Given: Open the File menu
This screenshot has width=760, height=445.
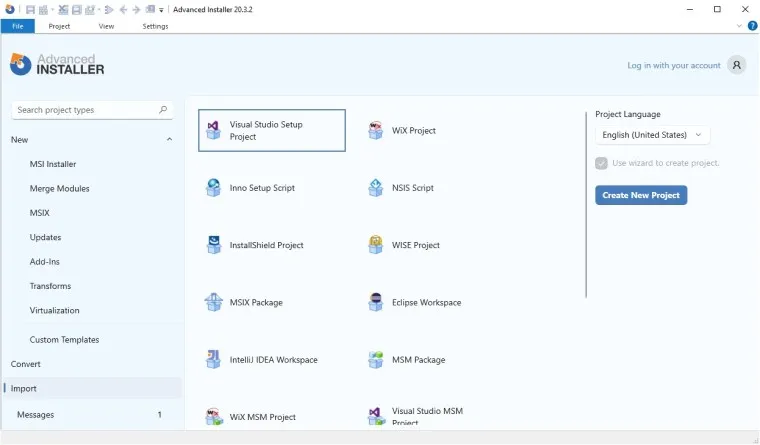Looking at the screenshot, I should pyautogui.click(x=17, y=26).
